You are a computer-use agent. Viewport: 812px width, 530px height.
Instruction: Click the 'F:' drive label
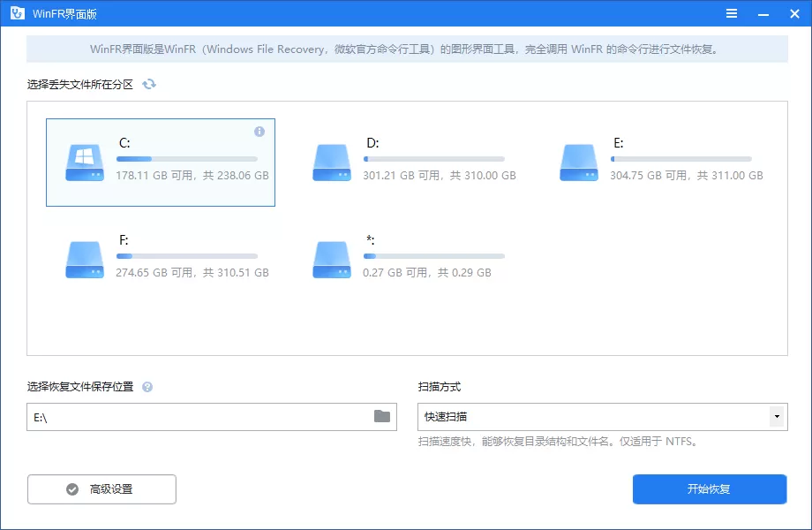(124, 240)
